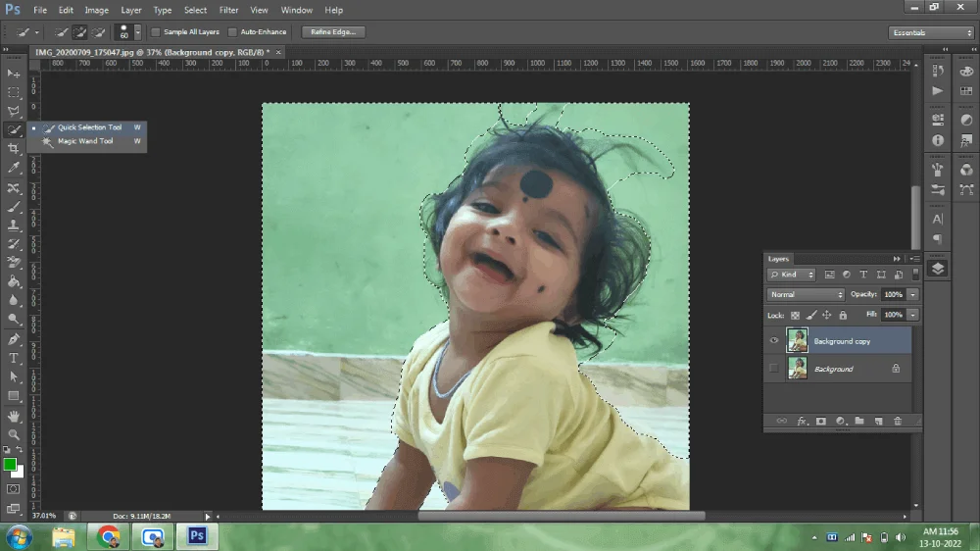This screenshot has height=551, width=980.
Task: Open the Layer menu
Action: coord(131,10)
